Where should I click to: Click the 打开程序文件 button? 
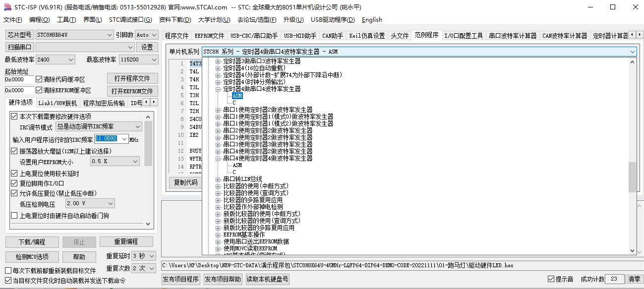click(132, 78)
